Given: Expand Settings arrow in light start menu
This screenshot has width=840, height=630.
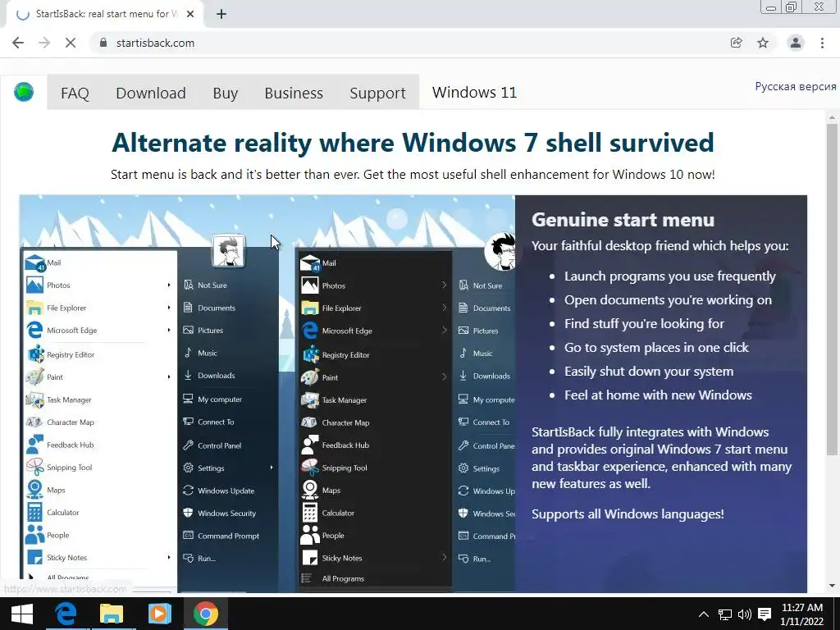Looking at the screenshot, I should [x=272, y=468].
